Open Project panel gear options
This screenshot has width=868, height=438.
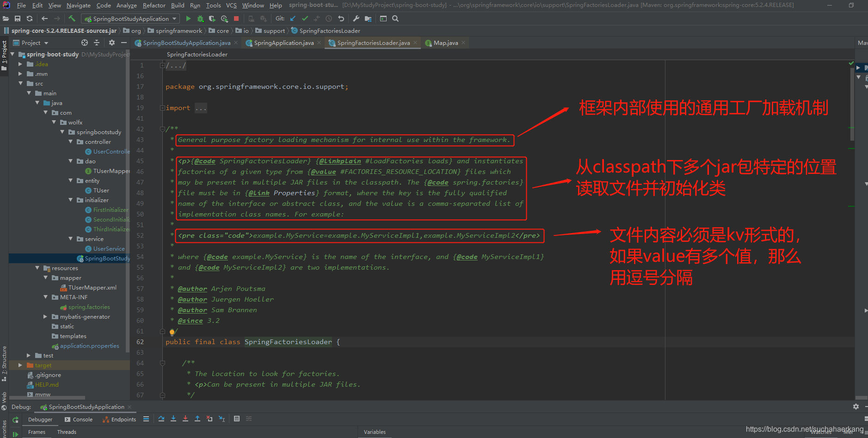[111, 43]
